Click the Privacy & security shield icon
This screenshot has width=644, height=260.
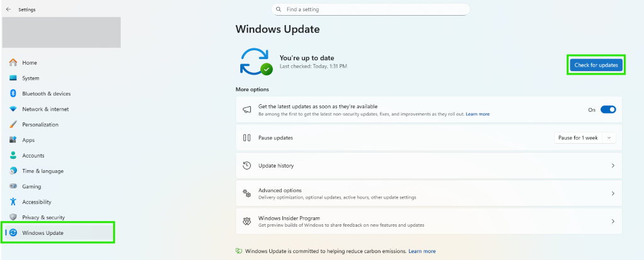[13, 217]
